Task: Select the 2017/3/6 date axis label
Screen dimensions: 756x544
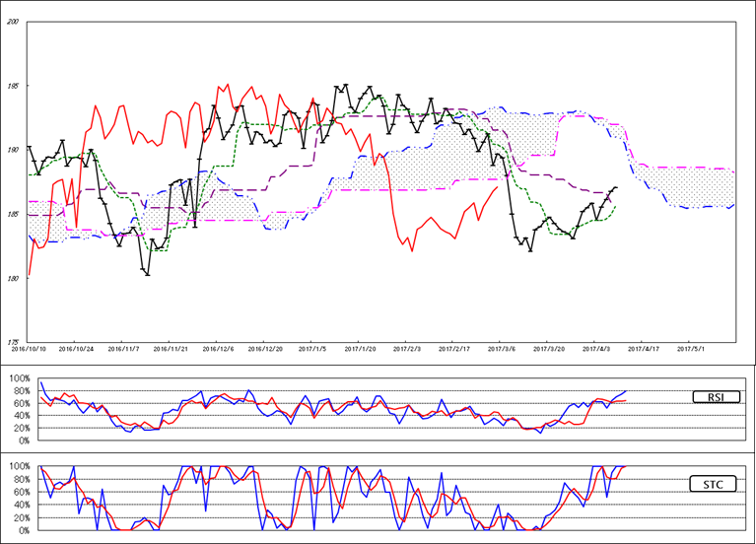Action: coord(501,348)
